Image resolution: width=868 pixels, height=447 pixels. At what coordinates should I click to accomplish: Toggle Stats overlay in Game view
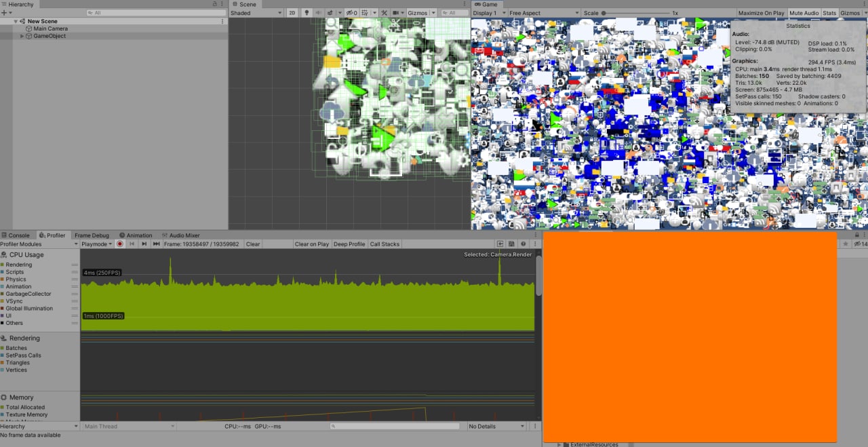pos(829,13)
